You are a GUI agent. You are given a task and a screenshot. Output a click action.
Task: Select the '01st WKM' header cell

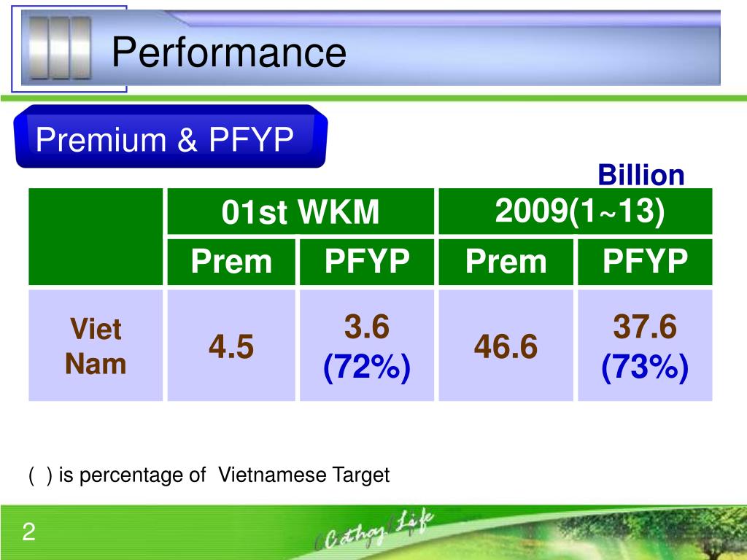coord(301,211)
